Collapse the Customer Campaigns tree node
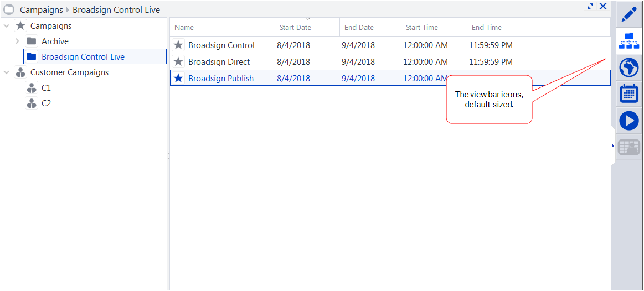The width and height of the screenshot is (644, 291). (7, 72)
